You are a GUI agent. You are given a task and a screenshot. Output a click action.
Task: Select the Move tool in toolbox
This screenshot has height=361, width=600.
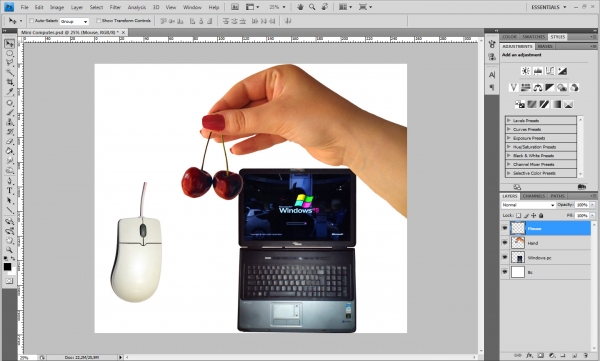point(9,44)
